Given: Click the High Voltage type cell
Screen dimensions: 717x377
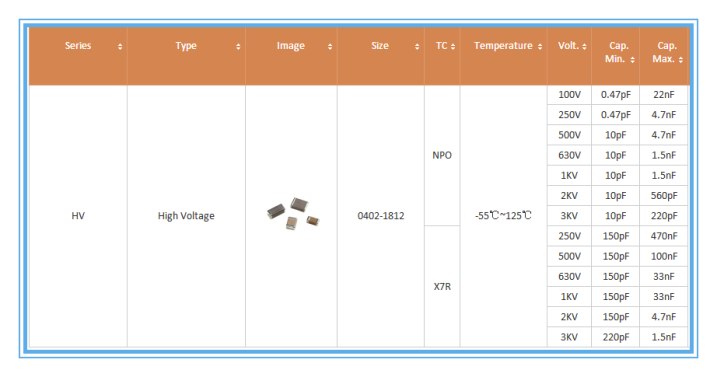Looking at the screenshot, I should (186, 216).
